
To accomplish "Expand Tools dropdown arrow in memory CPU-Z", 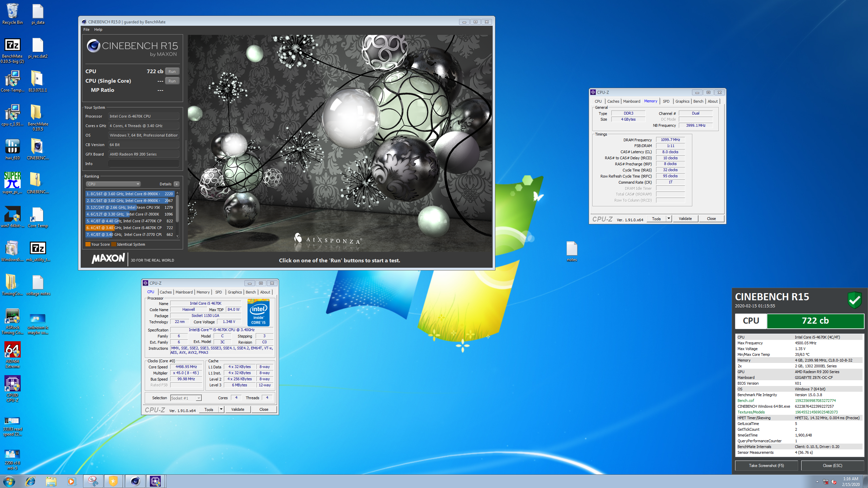I will pyautogui.click(x=669, y=219).
